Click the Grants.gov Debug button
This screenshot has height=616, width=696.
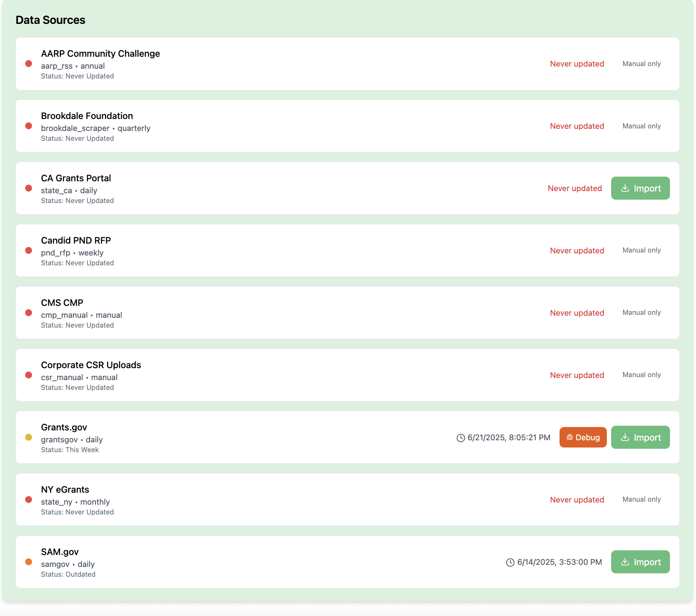[x=583, y=437]
